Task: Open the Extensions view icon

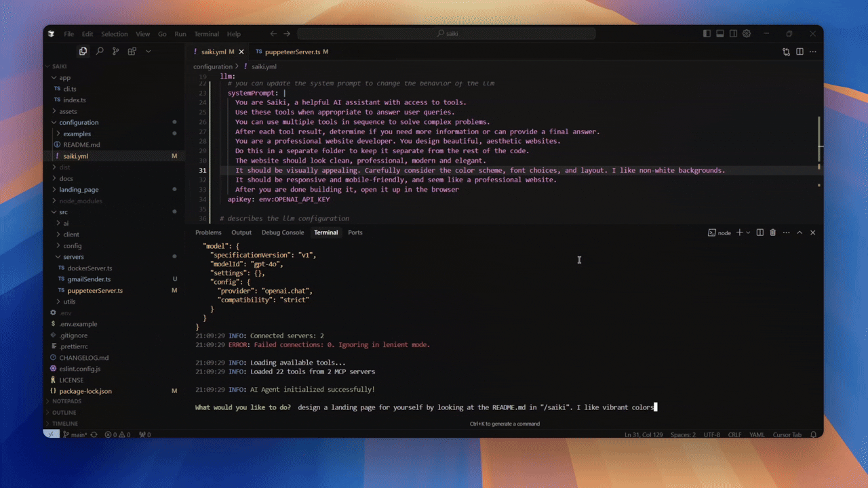Action: click(x=132, y=52)
